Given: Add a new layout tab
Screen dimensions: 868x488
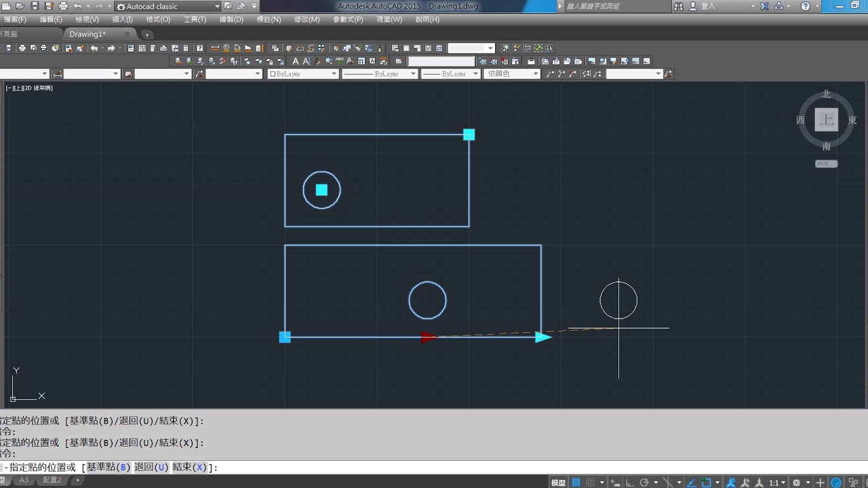Looking at the screenshot, I should pos(77,481).
